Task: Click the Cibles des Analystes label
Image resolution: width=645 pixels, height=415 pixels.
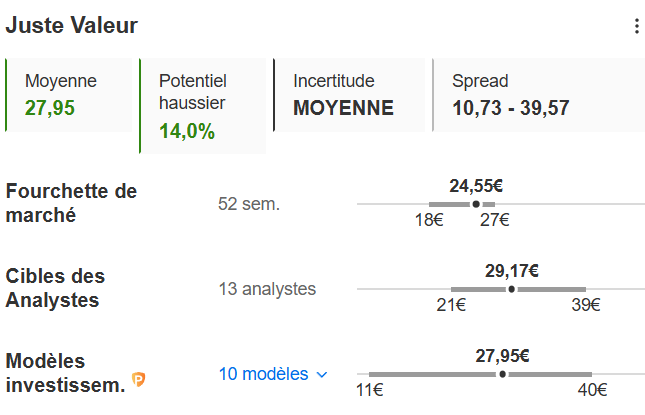Action: (55, 287)
